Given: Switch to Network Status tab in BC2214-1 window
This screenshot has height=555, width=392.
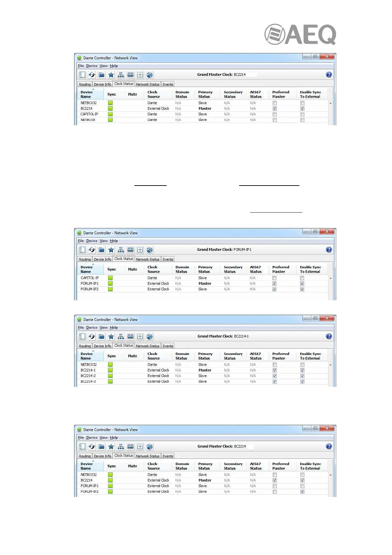Looking at the screenshot, I should coord(148,346).
